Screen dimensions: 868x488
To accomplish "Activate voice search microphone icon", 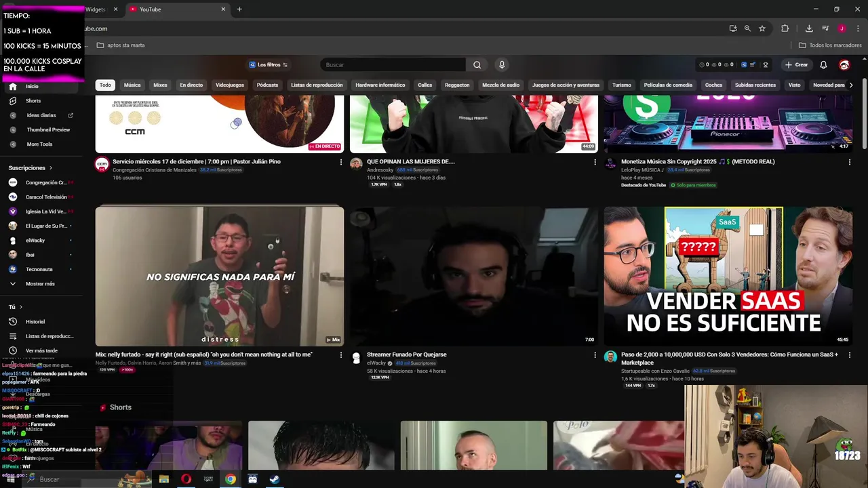I will pyautogui.click(x=502, y=65).
